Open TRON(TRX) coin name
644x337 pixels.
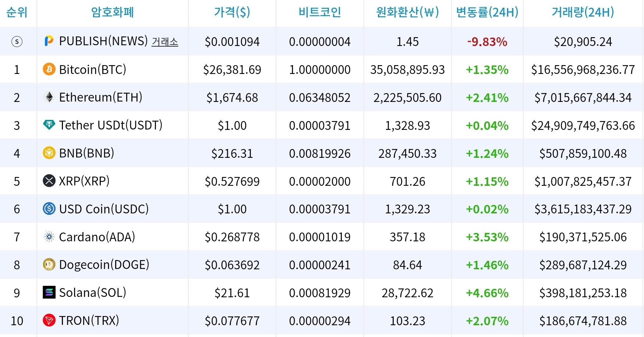point(89,320)
